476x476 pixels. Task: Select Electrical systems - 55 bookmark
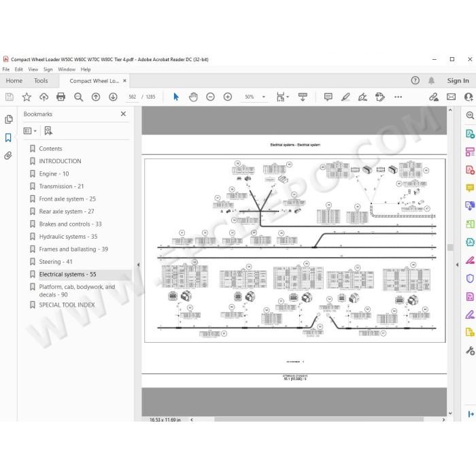click(67, 275)
